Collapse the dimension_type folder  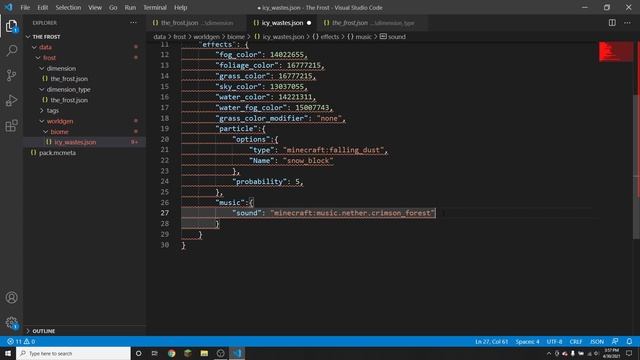pos(68,89)
